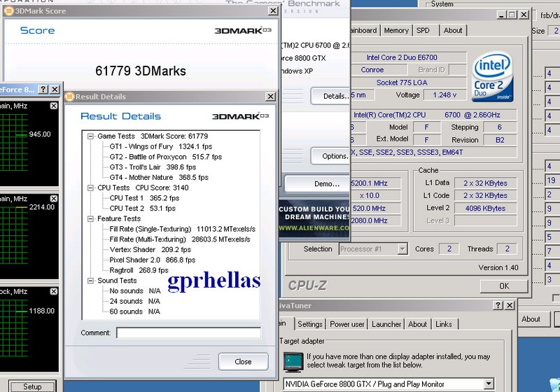
Task: Switch to the Memory tab in CPU-Z
Action: [x=396, y=31]
